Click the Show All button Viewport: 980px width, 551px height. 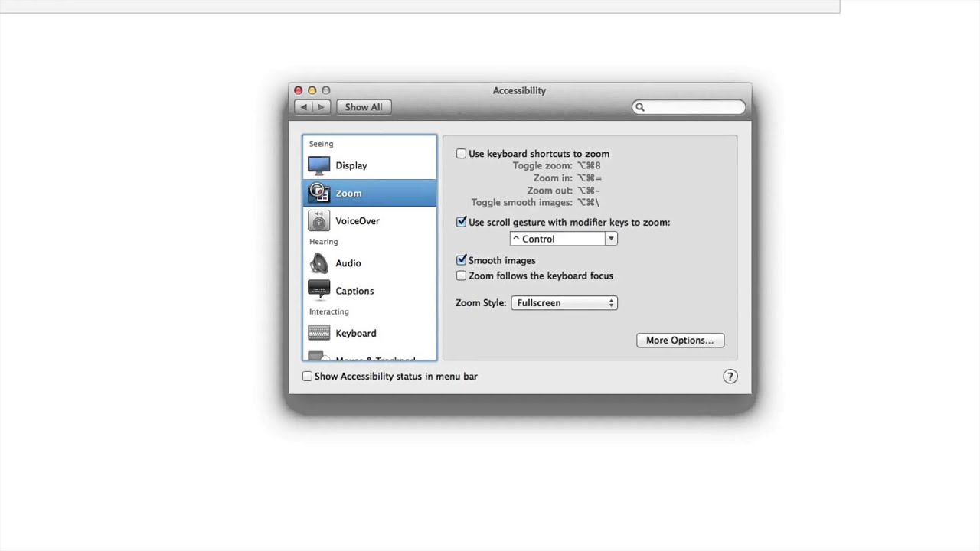364,107
